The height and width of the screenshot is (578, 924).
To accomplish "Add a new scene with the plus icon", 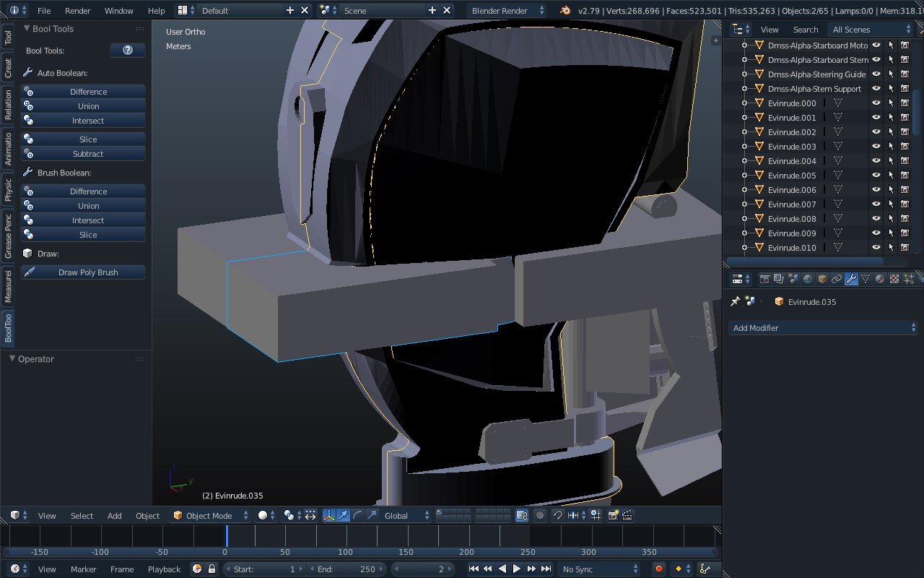I will click(432, 10).
